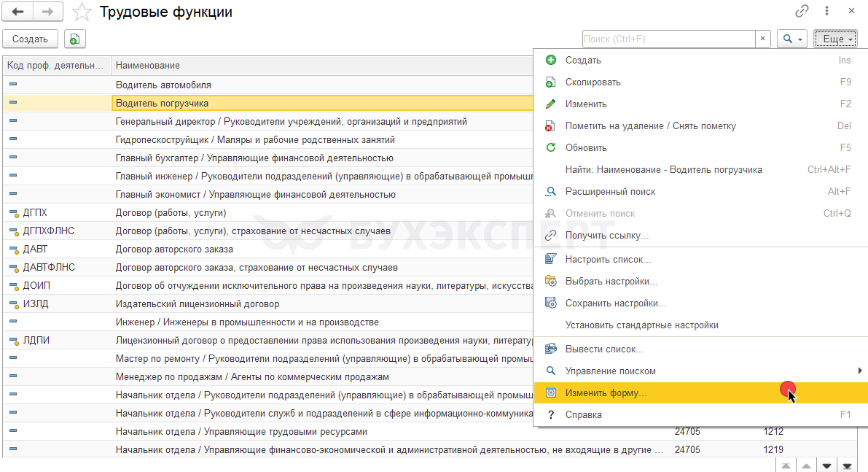Click in the Поиск search field
The image size is (868, 472).
668,39
